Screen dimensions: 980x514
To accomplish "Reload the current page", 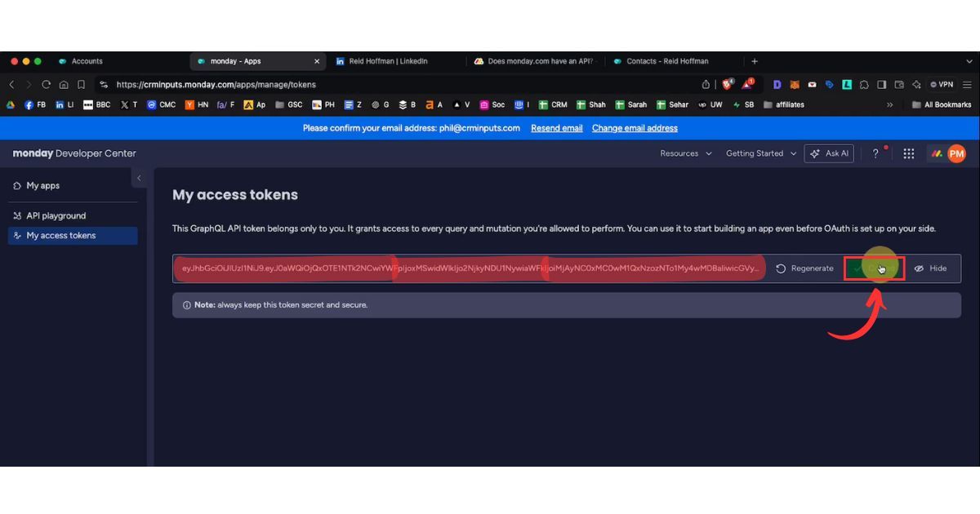I will pos(46,84).
